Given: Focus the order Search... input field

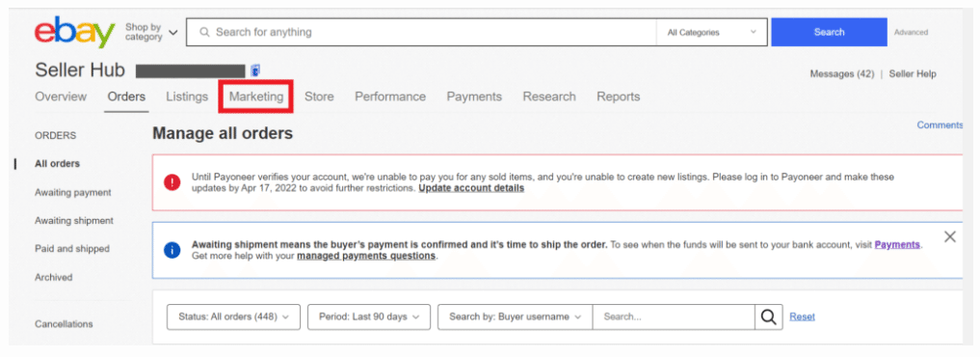Looking at the screenshot, I should (x=674, y=316).
